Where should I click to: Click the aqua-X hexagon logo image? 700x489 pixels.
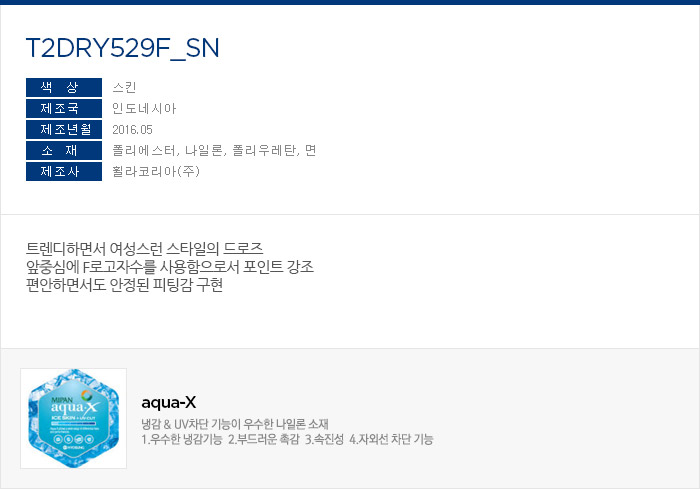point(74,418)
